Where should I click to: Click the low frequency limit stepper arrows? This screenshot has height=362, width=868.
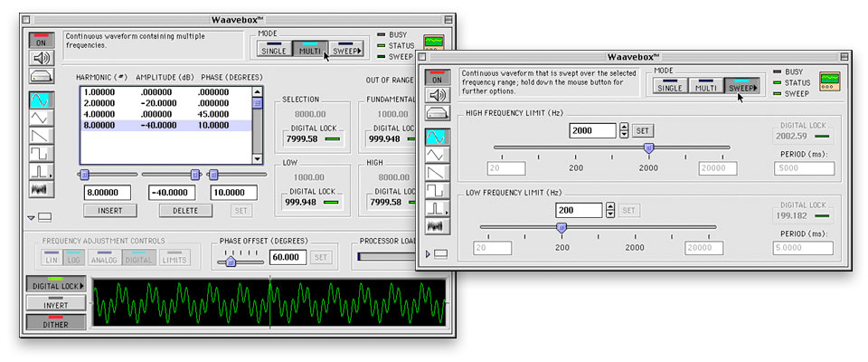[610, 211]
